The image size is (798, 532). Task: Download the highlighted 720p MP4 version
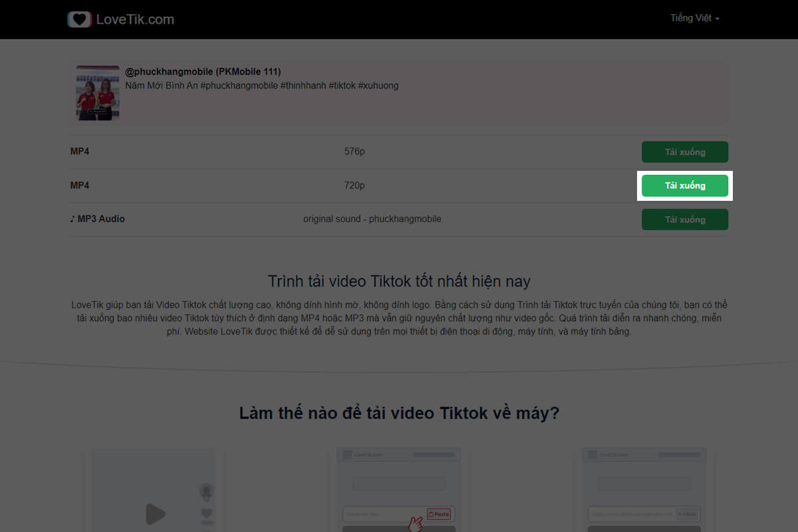pos(685,186)
